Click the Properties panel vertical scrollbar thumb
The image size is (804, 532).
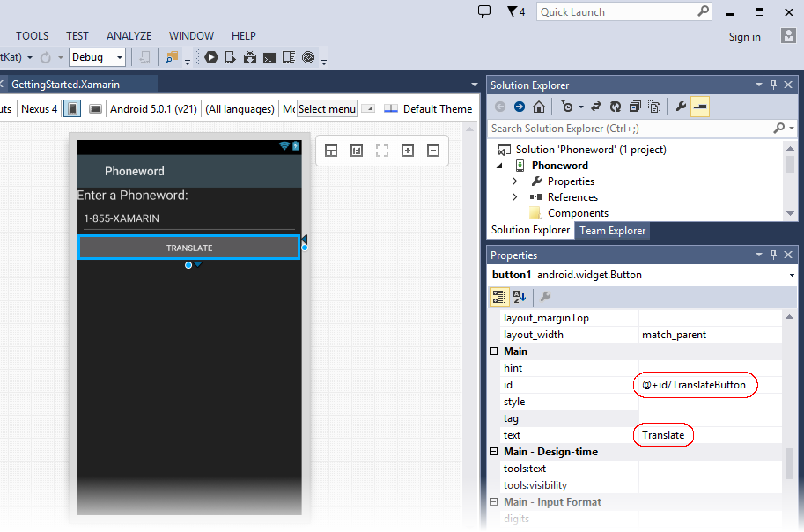pos(789,463)
